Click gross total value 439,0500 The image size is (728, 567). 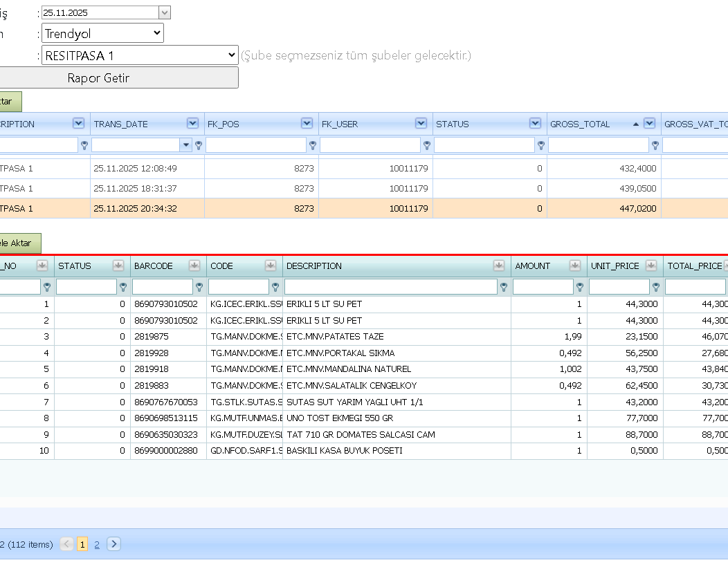pos(637,188)
